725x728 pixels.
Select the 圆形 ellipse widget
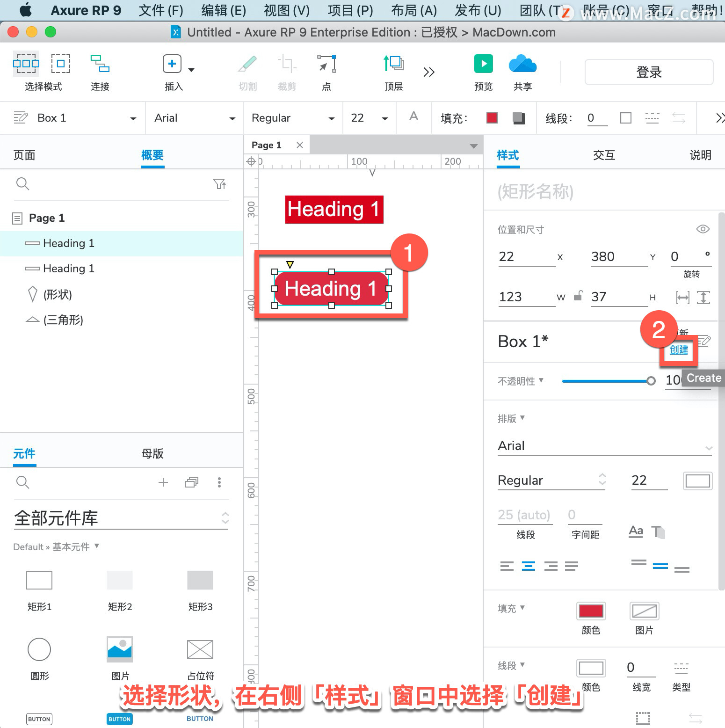click(x=39, y=649)
